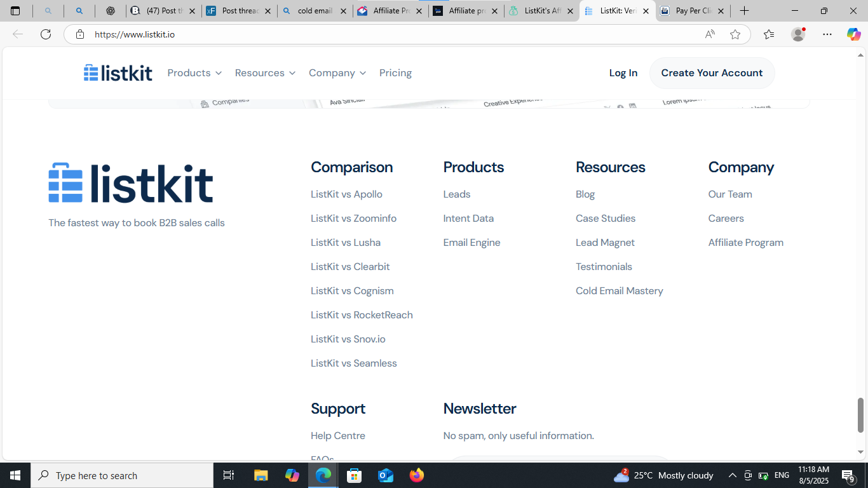This screenshot has height=488, width=868.
Task: Open Microsoft Store from the taskbar
Action: click(355, 475)
